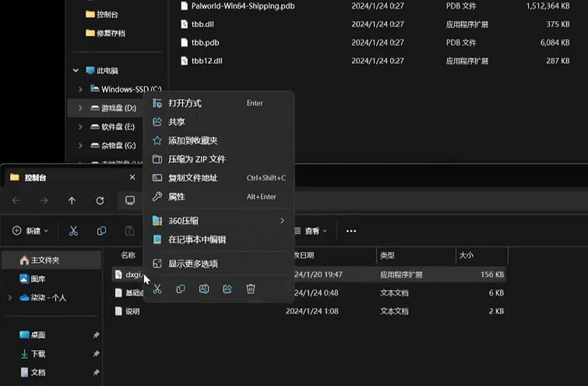Image resolution: width=588 pixels, height=386 pixels.
Task: Open the three-dots more options menu
Action: pos(351,231)
